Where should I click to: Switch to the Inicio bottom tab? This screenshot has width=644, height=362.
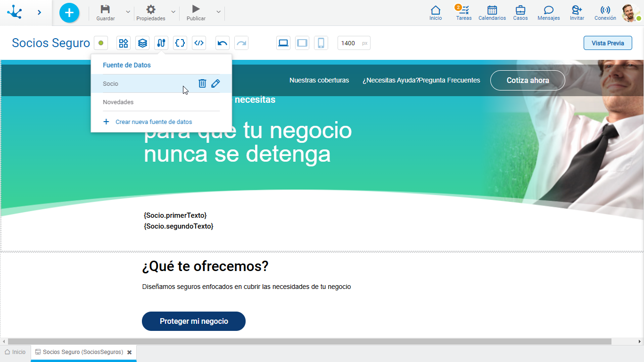pos(16,352)
